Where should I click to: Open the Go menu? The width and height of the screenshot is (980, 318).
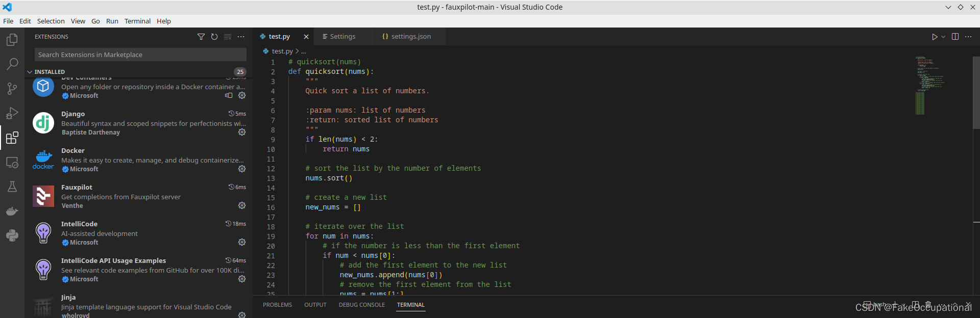tap(95, 21)
